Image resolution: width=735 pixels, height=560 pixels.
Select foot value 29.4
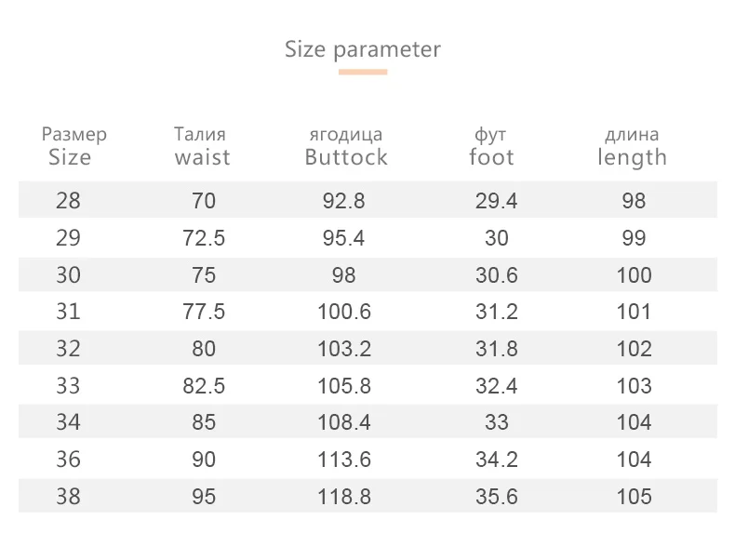coord(496,201)
